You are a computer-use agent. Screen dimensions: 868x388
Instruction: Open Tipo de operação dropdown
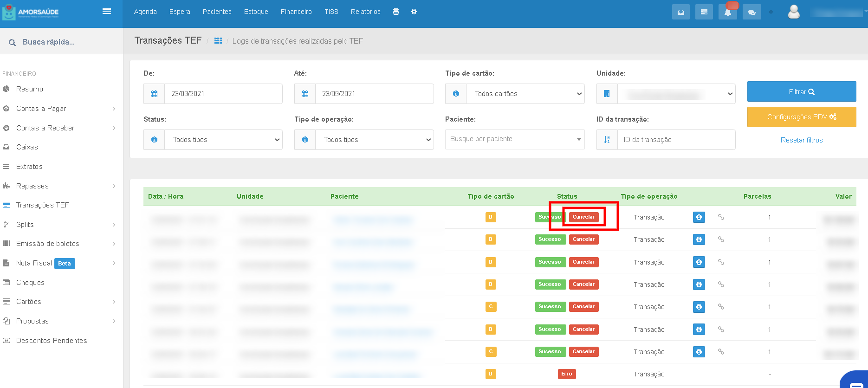375,140
